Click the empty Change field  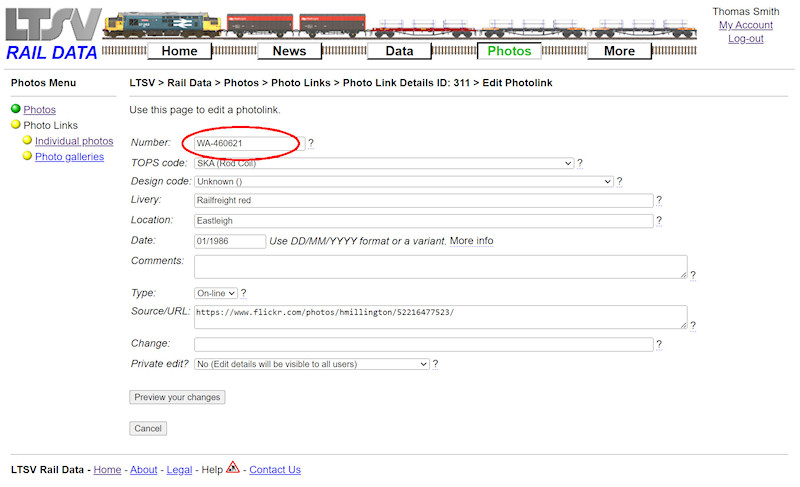tap(423, 344)
